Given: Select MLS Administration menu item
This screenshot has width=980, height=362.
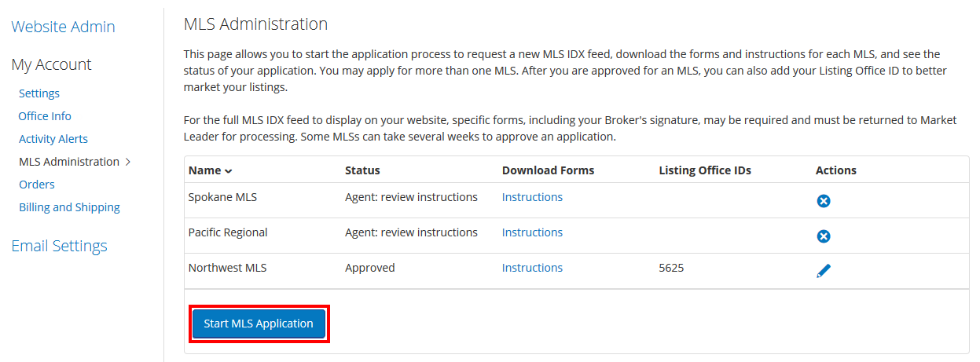Looking at the screenshot, I should click(69, 162).
